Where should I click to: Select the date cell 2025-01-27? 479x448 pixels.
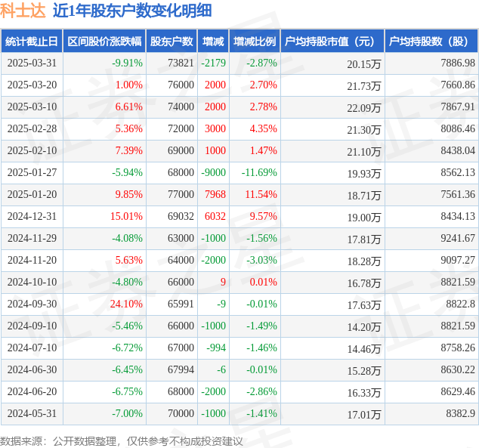32,172
